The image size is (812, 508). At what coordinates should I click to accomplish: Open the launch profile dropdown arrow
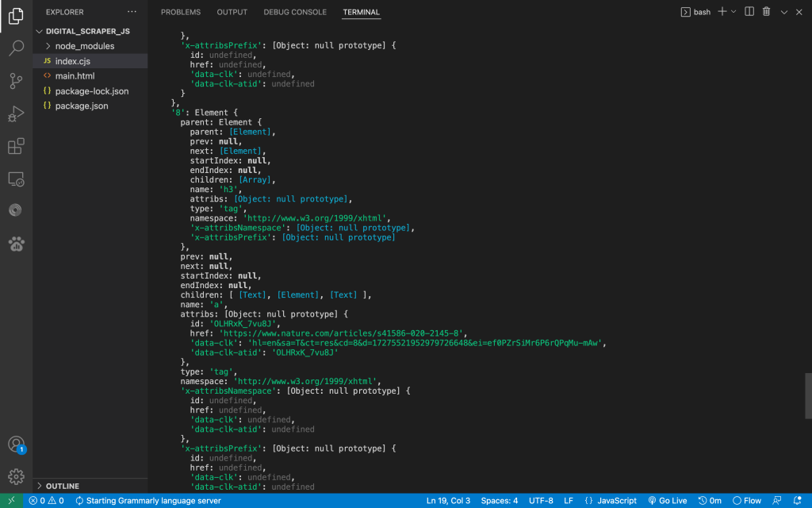733,11
